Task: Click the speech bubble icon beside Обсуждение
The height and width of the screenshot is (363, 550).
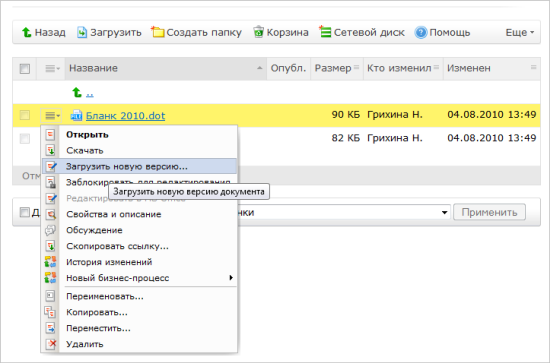Action: (50, 230)
